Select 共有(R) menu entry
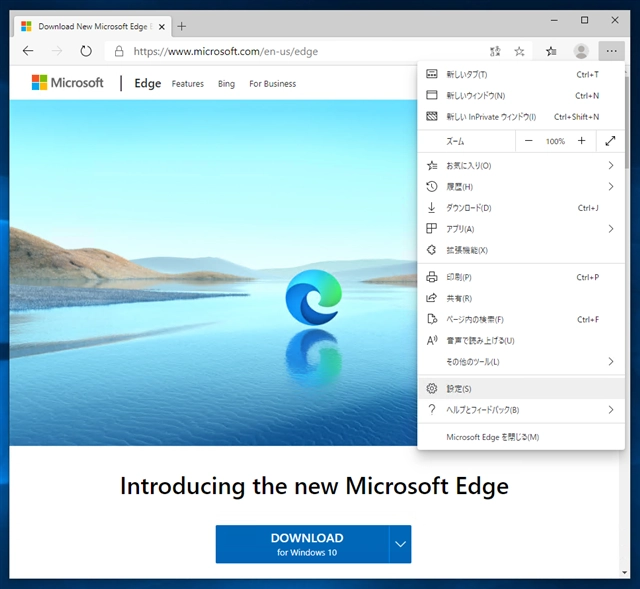 (x=521, y=298)
